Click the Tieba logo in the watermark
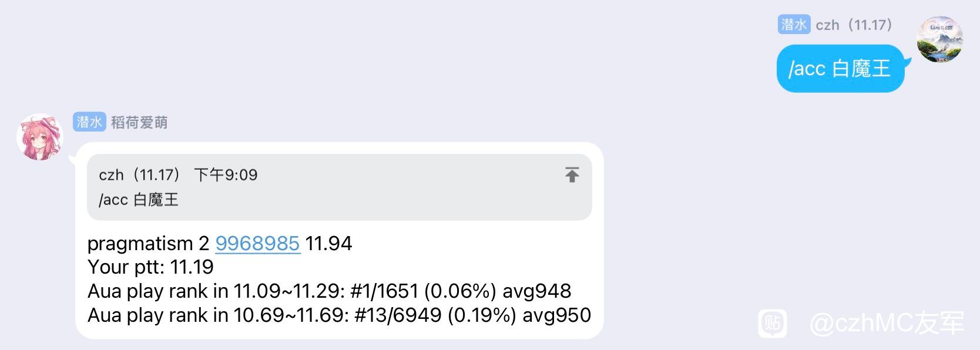The image size is (980, 350). 773,323
